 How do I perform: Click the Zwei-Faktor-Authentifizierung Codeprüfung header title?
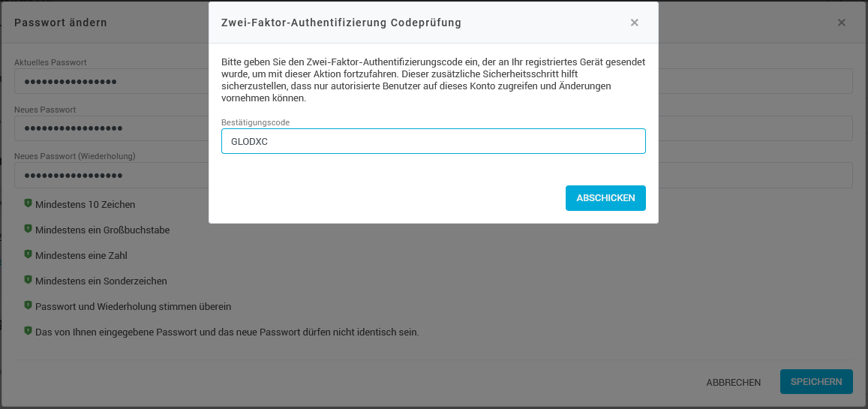click(341, 23)
